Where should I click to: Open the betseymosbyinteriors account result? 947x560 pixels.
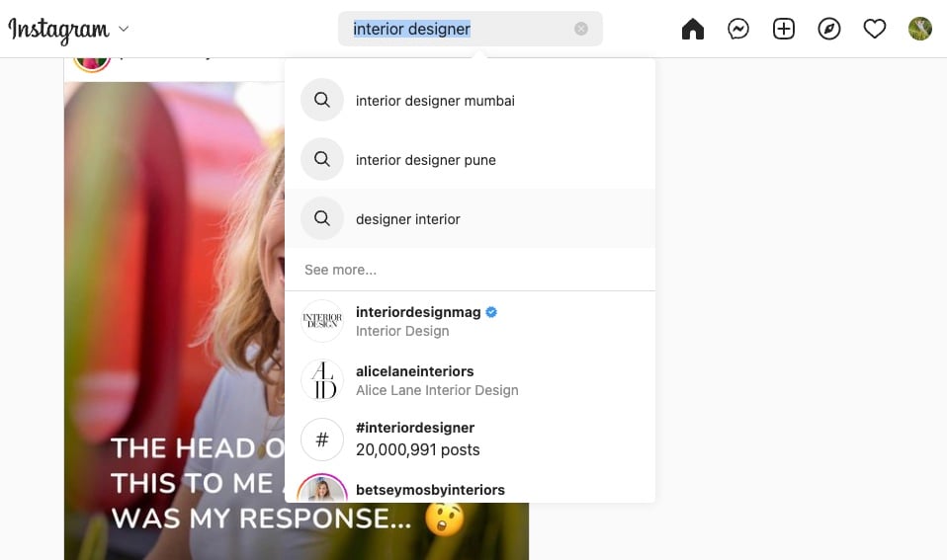pos(470,487)
